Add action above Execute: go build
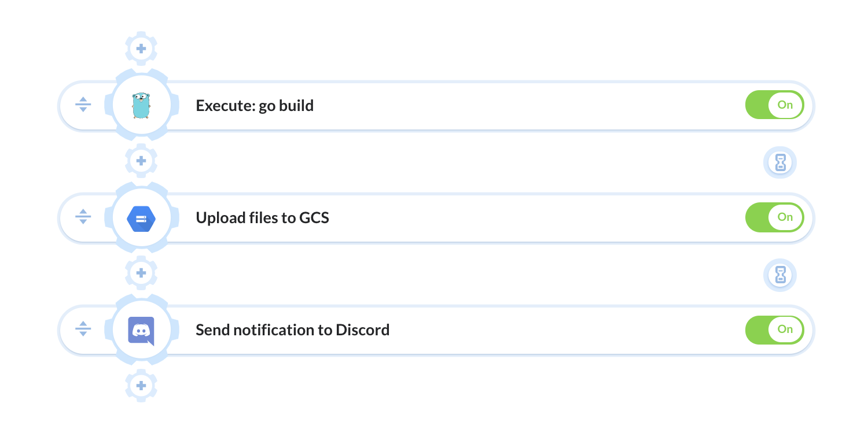Image resolution: width=868 pixels, height=433 pixels. tap(141, 48)
